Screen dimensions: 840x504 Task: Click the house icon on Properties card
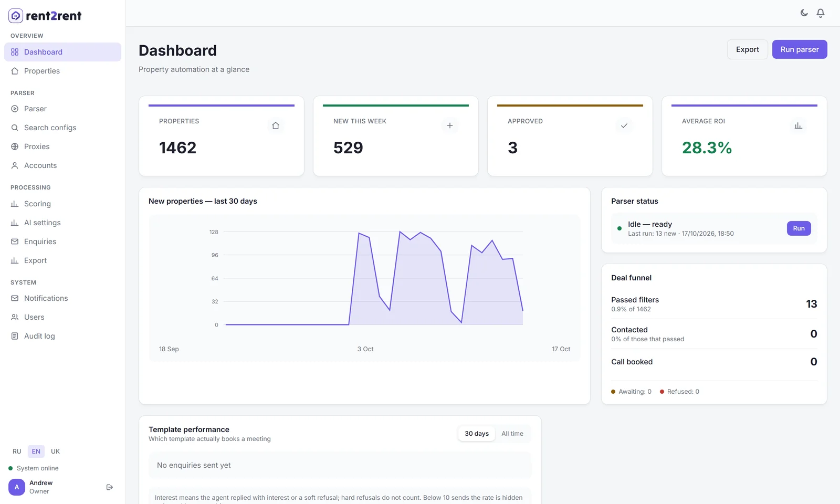[276, 125]
